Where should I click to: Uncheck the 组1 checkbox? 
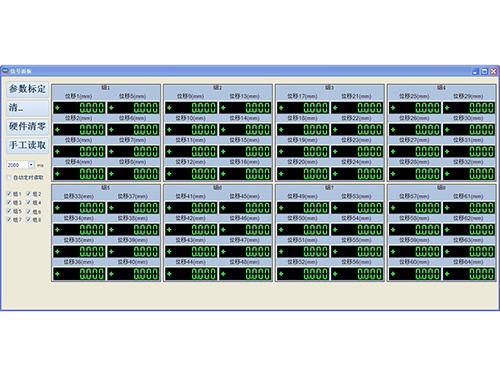point(9,194)
